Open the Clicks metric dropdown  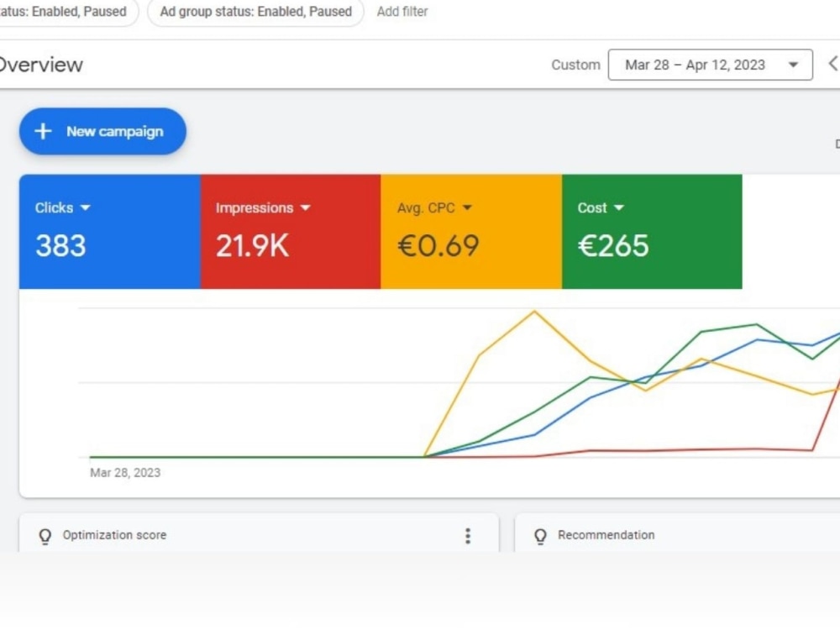click(x=63, y=207)
